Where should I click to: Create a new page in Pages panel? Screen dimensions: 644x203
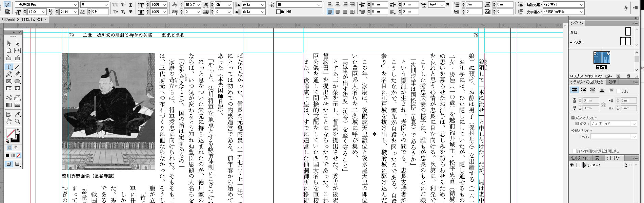click(618, 76)
